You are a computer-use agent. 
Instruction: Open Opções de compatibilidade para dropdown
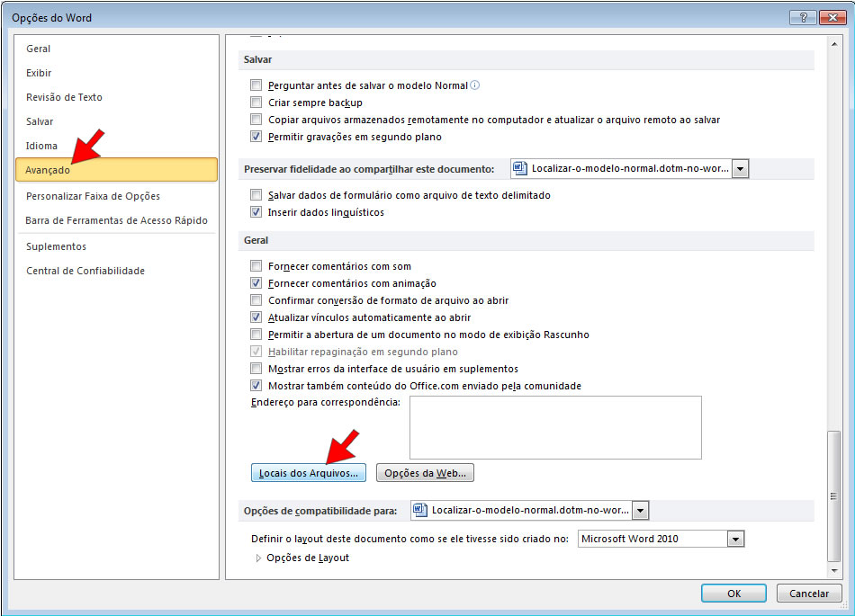(640, 511)
